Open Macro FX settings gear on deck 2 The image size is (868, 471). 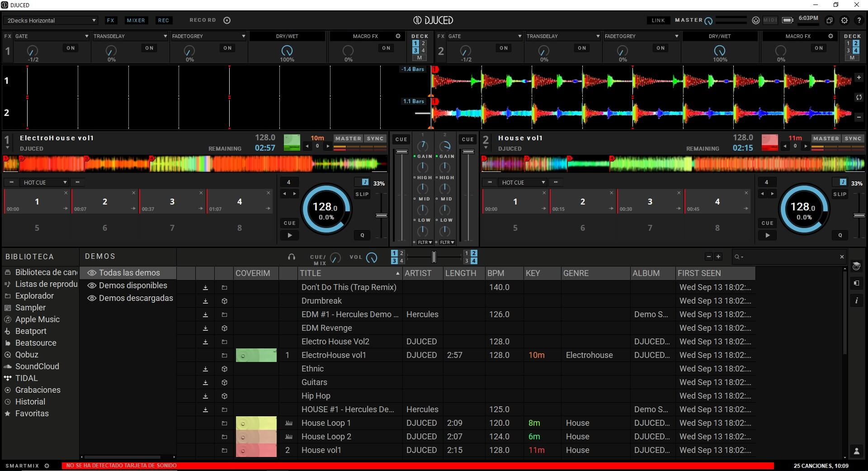click(831, 36)
